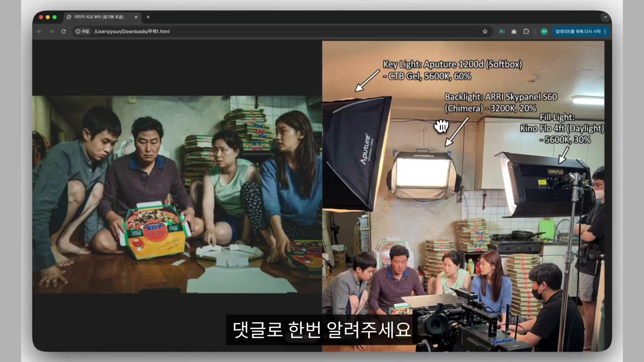Close the 이미지 비교 뷰어 tab
This screenshot has width=644, height=362.
click(136, 17)
